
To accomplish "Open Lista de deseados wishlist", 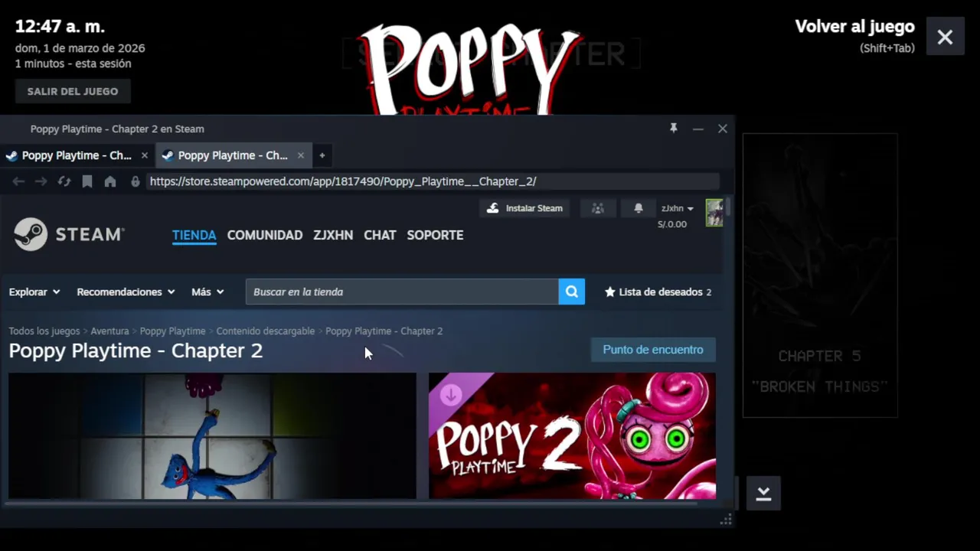I will pyautogui.click(x=658, y=292).
